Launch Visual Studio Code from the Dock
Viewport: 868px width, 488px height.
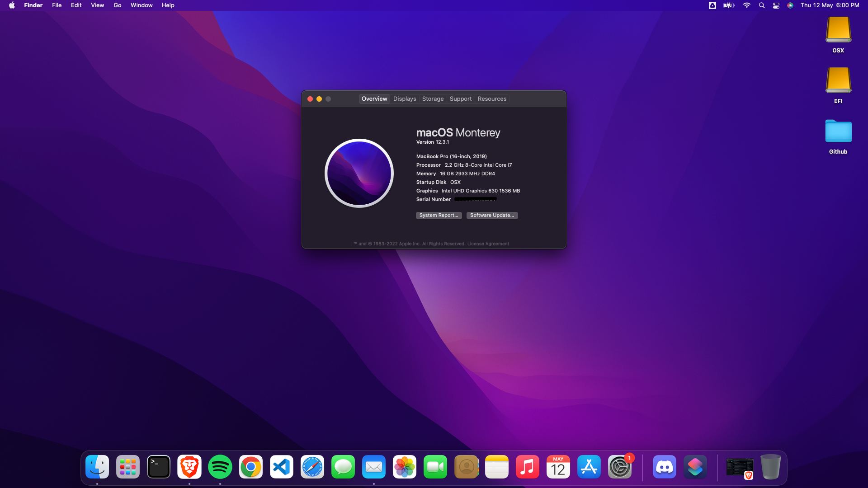point(281,467)
